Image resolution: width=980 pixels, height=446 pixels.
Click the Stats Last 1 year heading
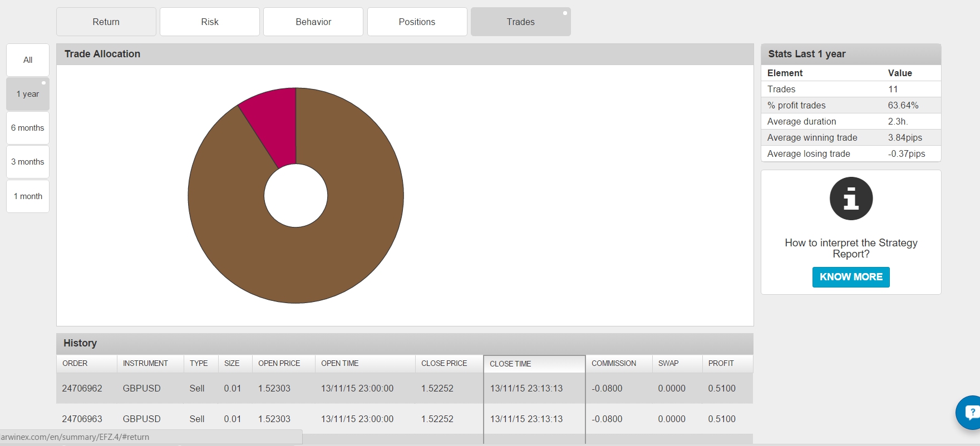click(x=806, y=54)
